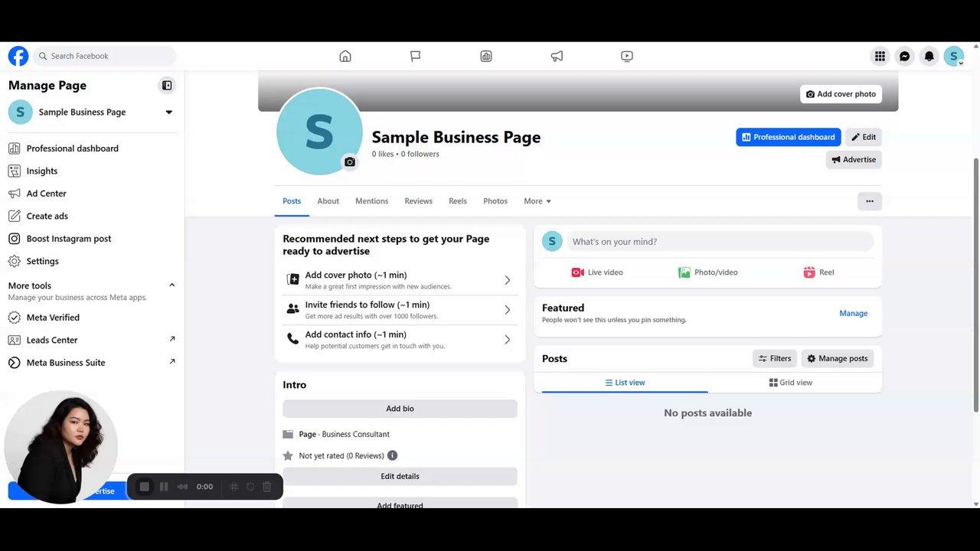980x551 pixels.
Task: Click What's on your mind field
Action: 720,242
